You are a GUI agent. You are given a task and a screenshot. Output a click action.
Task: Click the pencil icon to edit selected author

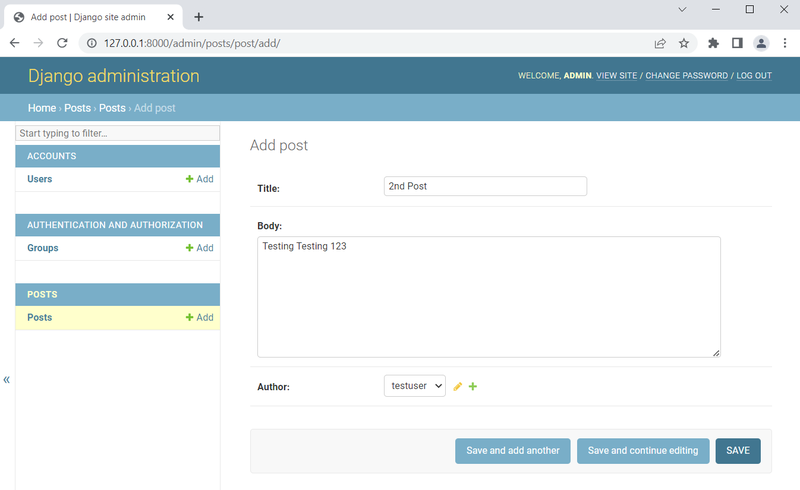pyautogui.click(x=458, y=386)
